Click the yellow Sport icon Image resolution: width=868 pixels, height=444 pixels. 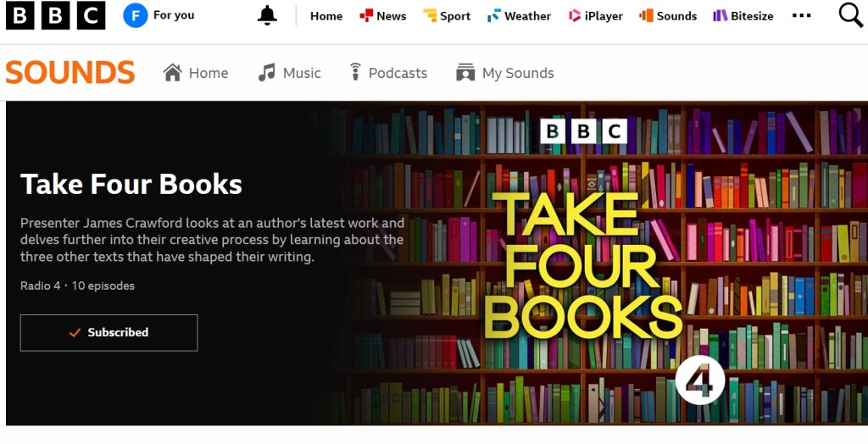pos(430,15)
